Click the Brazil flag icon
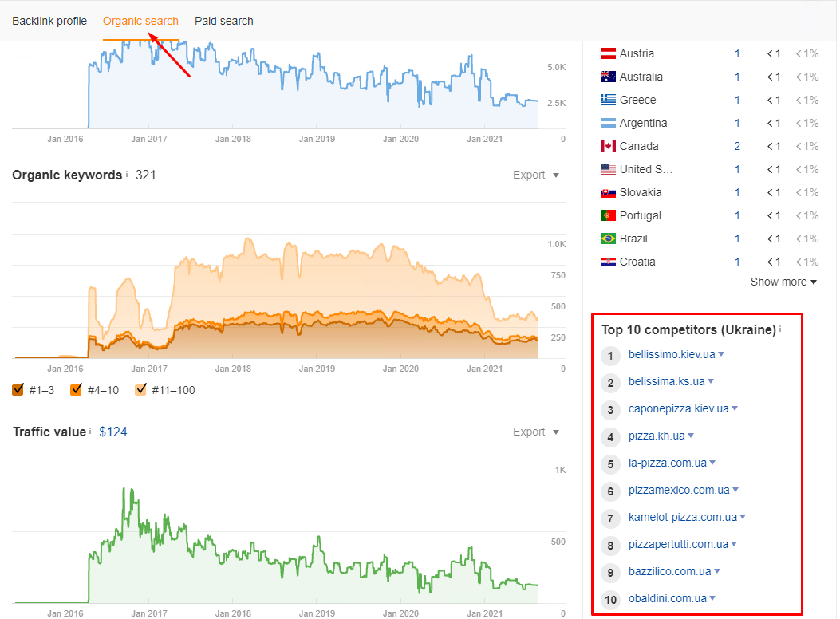 click(607, 239)
